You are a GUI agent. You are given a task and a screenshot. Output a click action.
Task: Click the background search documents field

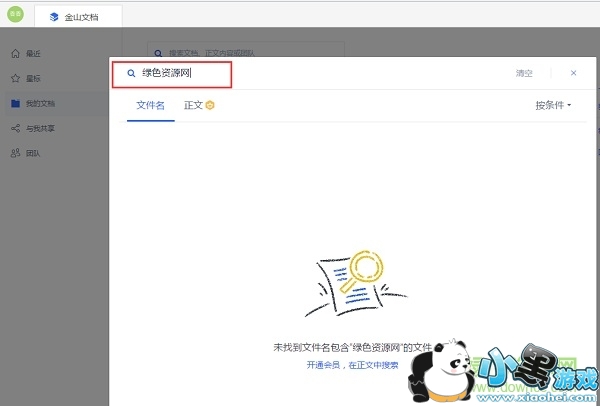(x=246, y=51)
